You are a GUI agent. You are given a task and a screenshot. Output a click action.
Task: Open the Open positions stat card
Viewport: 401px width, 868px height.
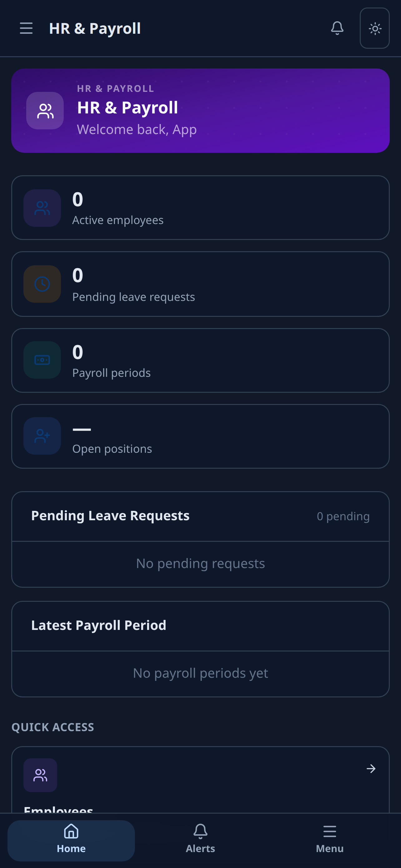click(x=200, y=436)
